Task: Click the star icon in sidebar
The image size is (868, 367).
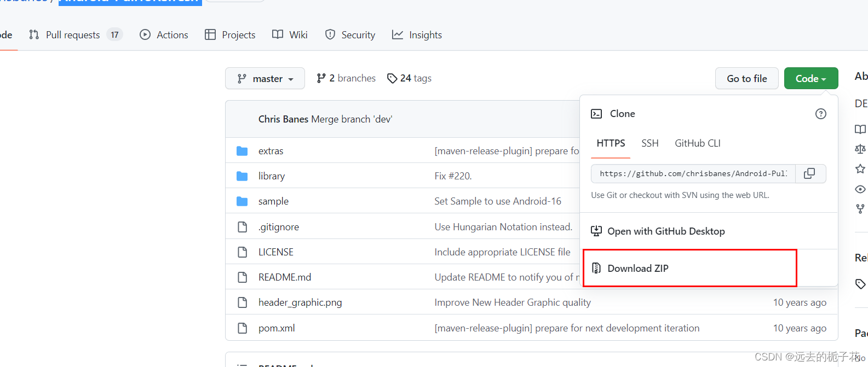Action: click(x=860, y=168)
